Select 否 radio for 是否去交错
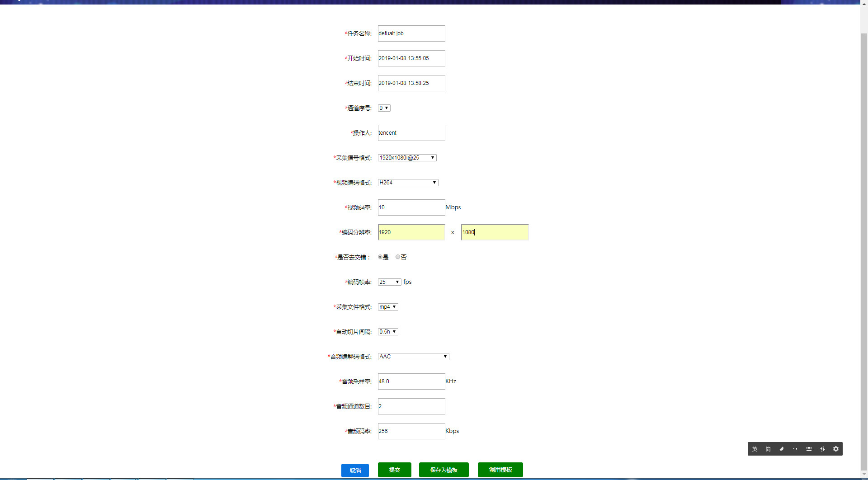This screenshot has height=480, width=868. [x=398, y=257]
